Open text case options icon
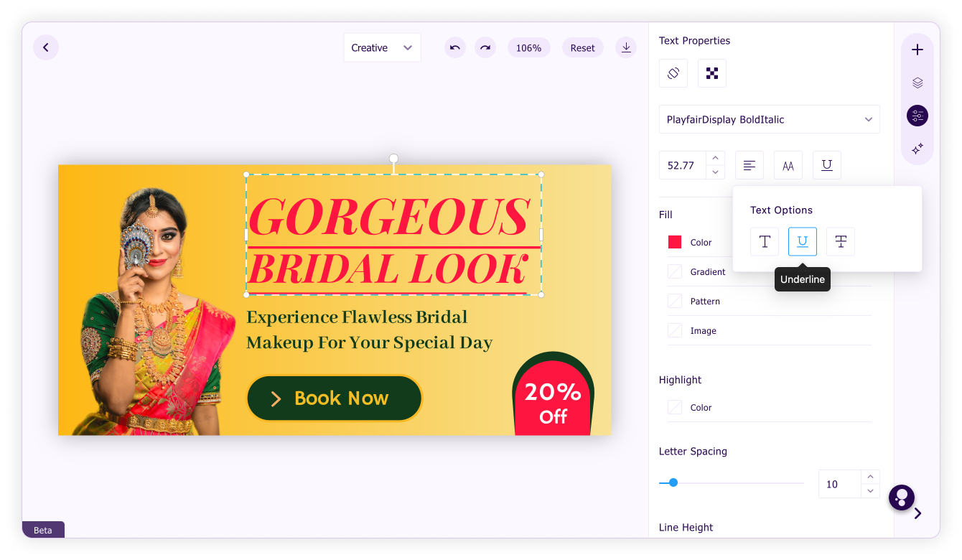Screen dimensions: 962x560 coord(788,165)
